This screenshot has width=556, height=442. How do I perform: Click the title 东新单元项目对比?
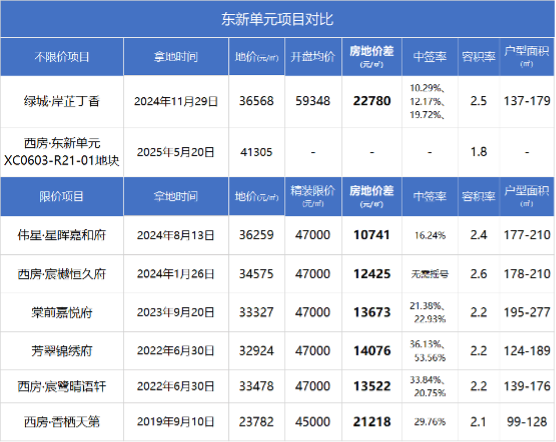click(277, 19)
